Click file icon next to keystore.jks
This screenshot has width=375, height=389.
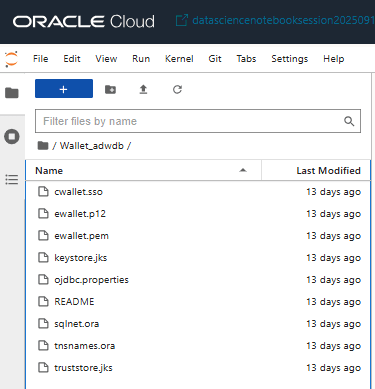[x=43, y=258]
